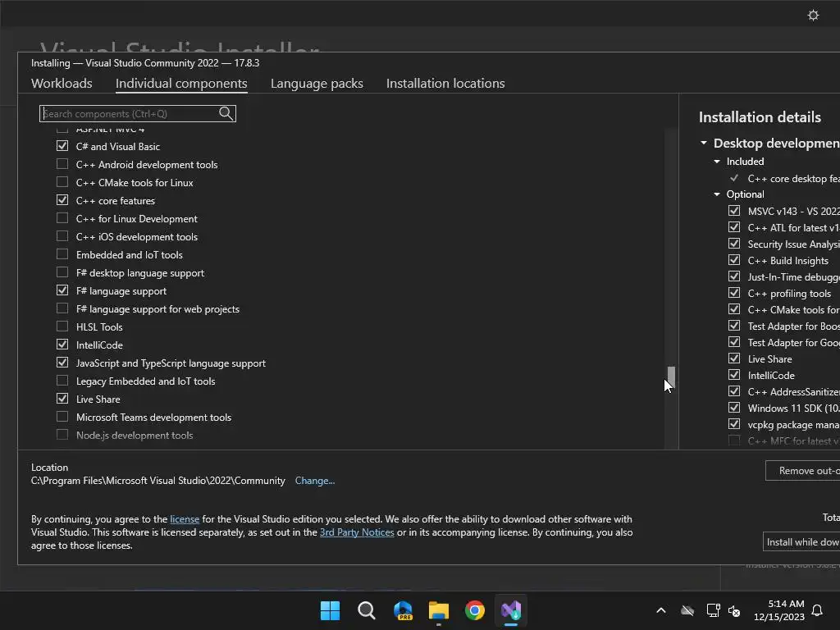Viewport: 840px width, 630px height.
Task: Click the search magnifier in components box
Action: (226, 113)
